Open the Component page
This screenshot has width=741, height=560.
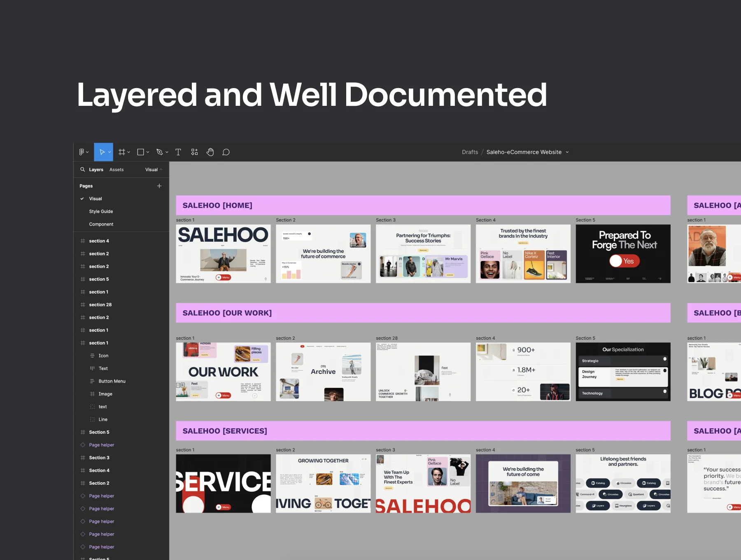101,224
